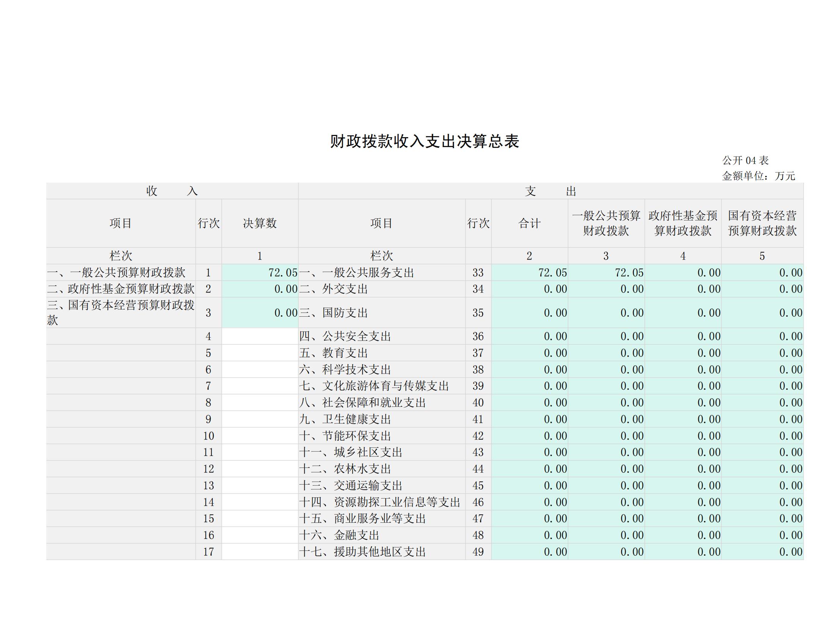The image size is (834, 644).
Task: Click income row 三、国有资本经营预算财政拨款
Action: [121, 313]
